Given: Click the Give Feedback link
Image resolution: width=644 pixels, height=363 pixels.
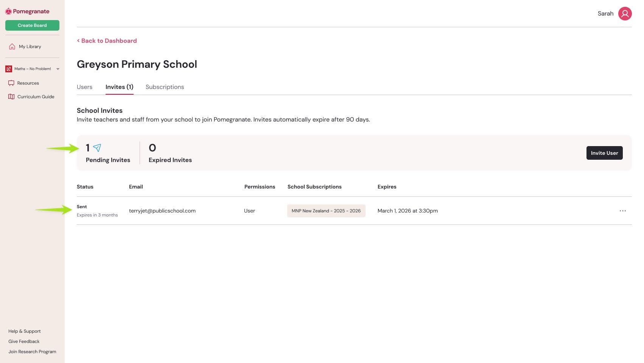Looking at the screenshot, I should click(24, 341).
